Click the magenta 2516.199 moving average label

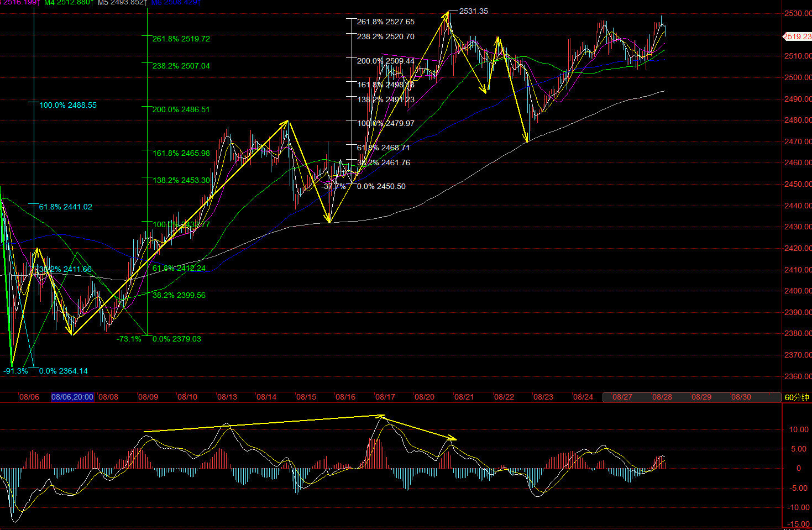click(20, 3)
